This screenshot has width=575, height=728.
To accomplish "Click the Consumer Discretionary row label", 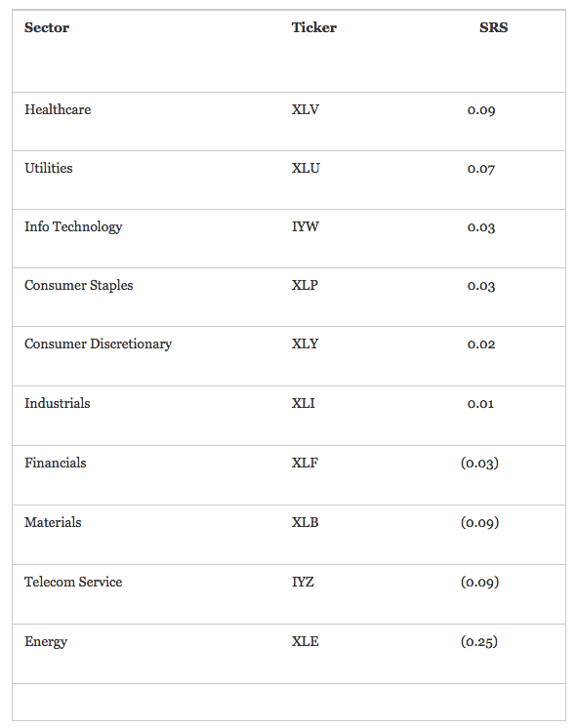I will tap(98, 344).
